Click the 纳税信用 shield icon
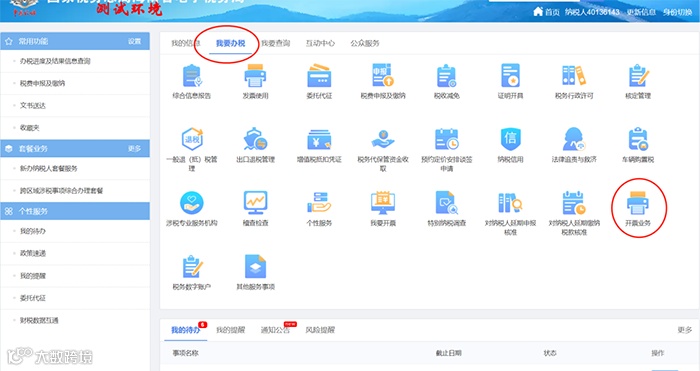The width and height of the screenshot is (700, 371). [x=510, y=139]
